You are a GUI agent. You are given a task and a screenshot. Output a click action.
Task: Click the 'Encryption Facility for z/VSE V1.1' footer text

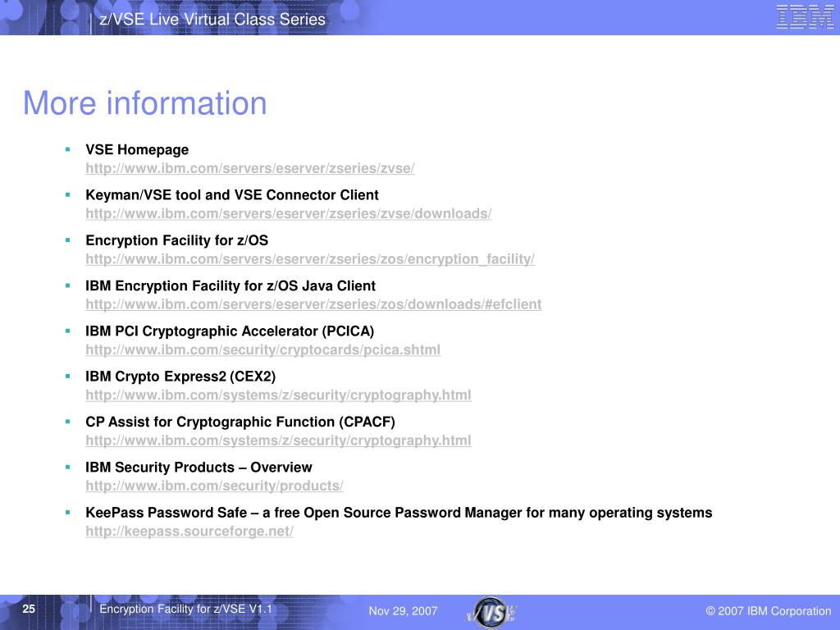click(185, 609)
